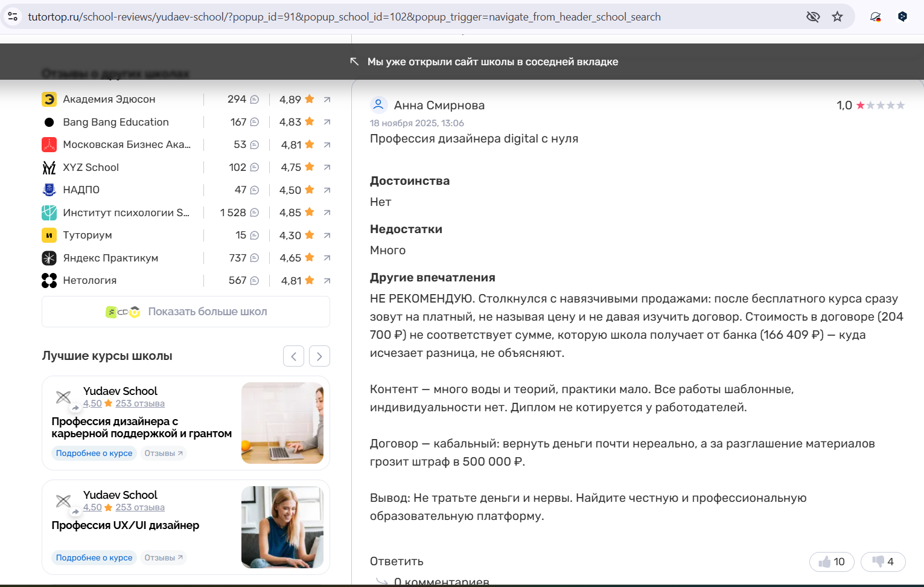The image size is (924, 587).
Task: Go to previous course in carousel
Action: [293, 356]
